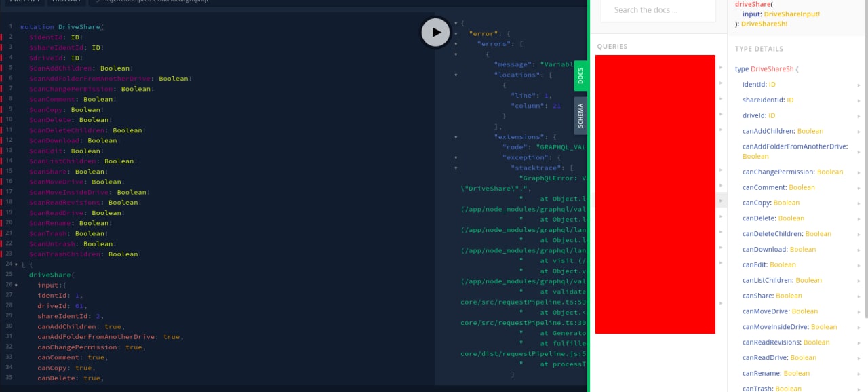Expand the arrow on the canShare docs row
This screenshot has height=392, width=868.
pos(859,296)
